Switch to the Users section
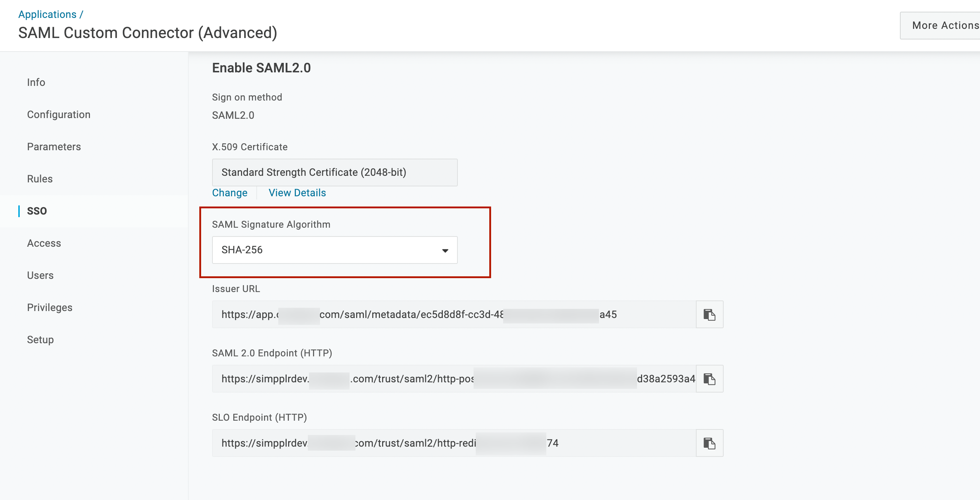Image resolution: width=980 pixels, height=500 pixels. (40, 275)
